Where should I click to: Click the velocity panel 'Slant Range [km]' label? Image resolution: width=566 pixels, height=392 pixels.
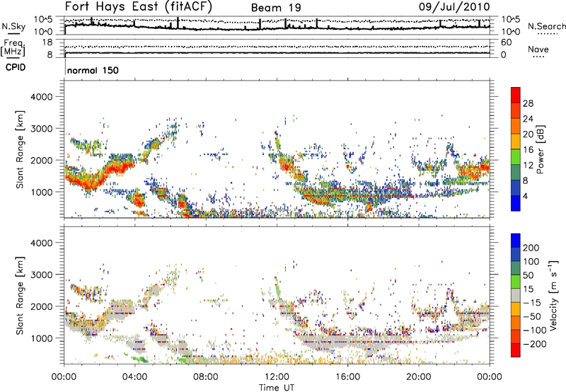click(20, 295)
